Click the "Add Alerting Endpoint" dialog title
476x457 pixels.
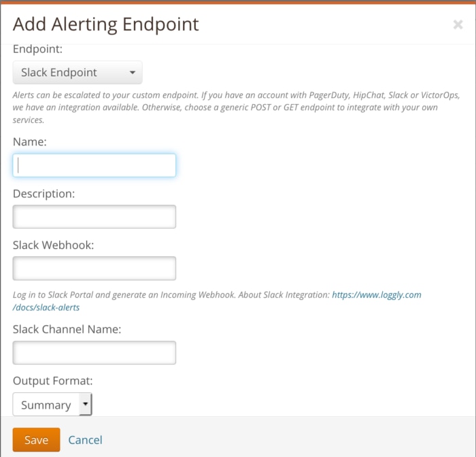(x=106, y=24)
